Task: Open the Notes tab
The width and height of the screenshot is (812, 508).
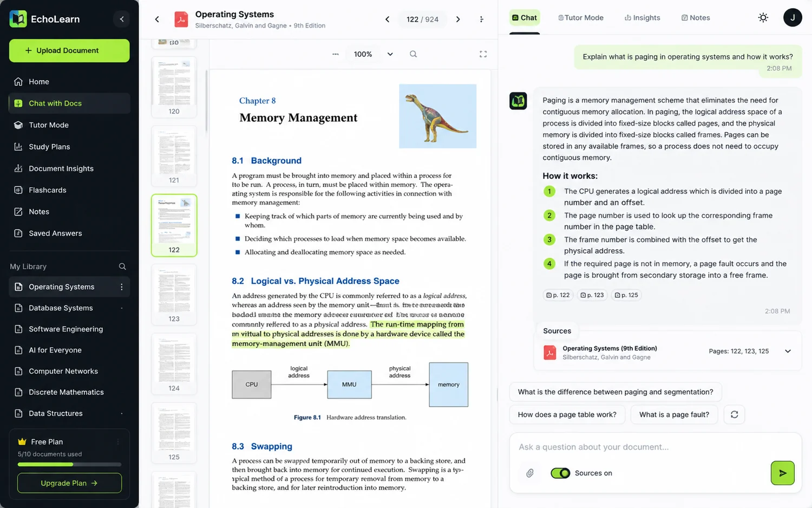Action: 696,18
